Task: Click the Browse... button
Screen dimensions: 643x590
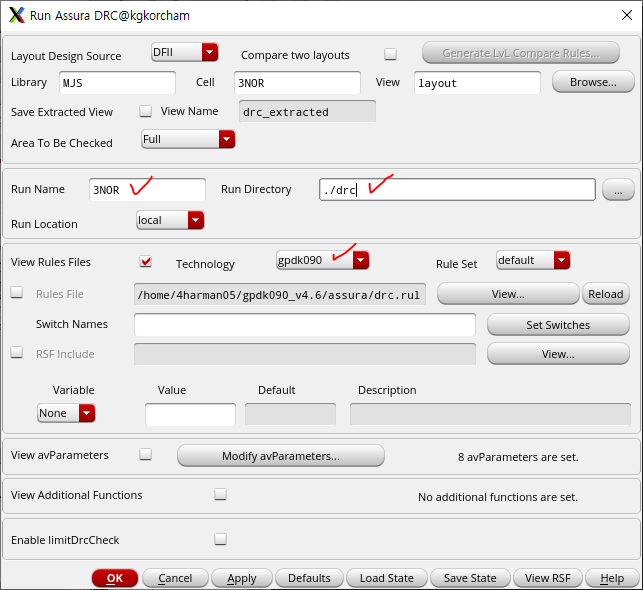Action: pos(593,82)
